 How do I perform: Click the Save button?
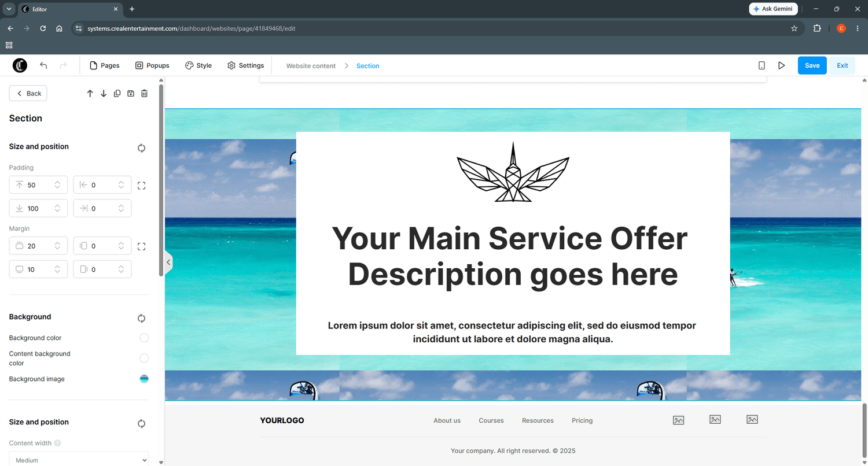[x=812, y=65]
